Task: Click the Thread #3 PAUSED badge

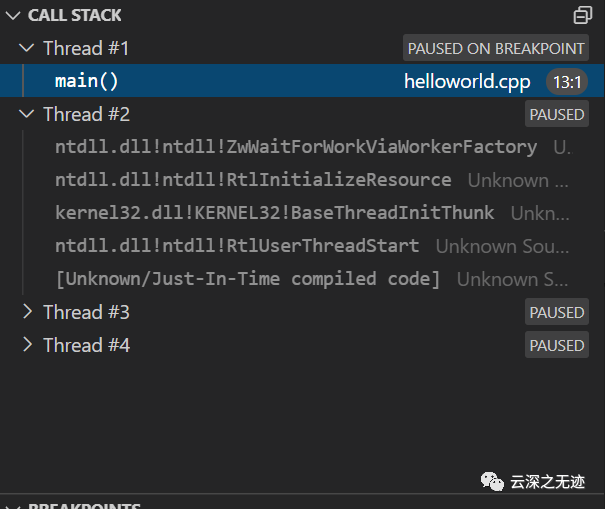Action: (557, 312)
